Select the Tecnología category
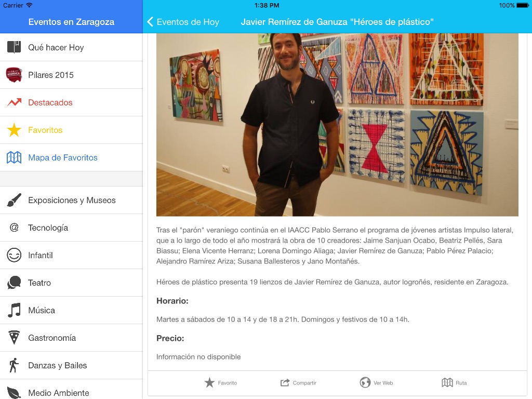Viewport: 532px width, 399px height. [x=48, y=228]
